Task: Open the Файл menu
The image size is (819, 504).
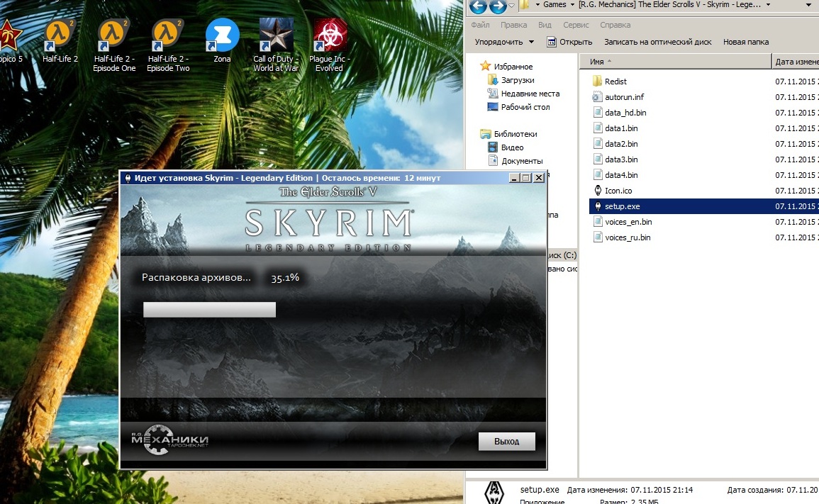Action: click(480, 25)
